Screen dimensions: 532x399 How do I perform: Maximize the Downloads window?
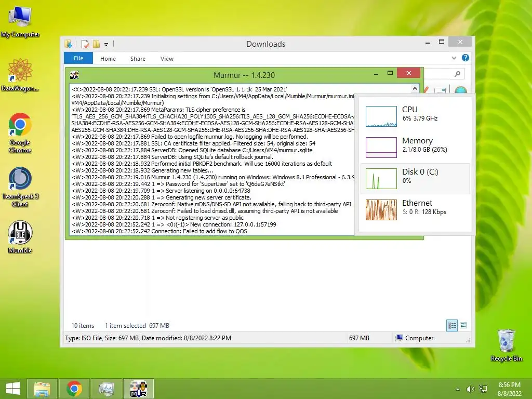tap(442, 42)
